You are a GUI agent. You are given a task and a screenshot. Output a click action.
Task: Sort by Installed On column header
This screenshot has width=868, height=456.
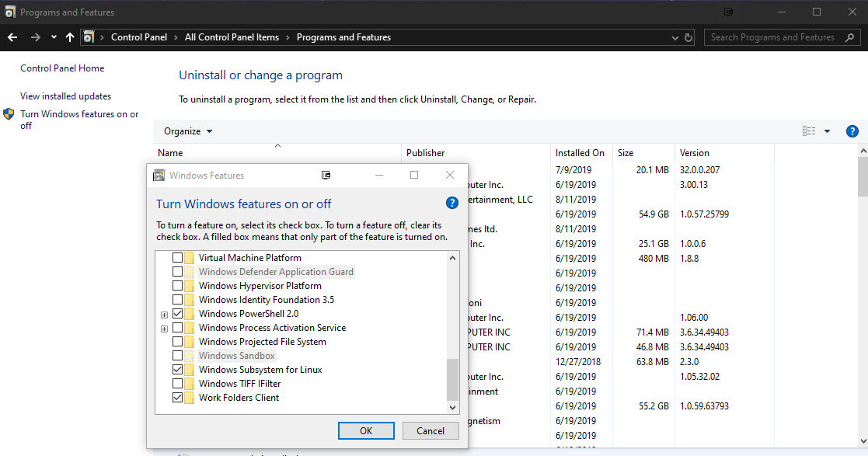coord(582,153)
